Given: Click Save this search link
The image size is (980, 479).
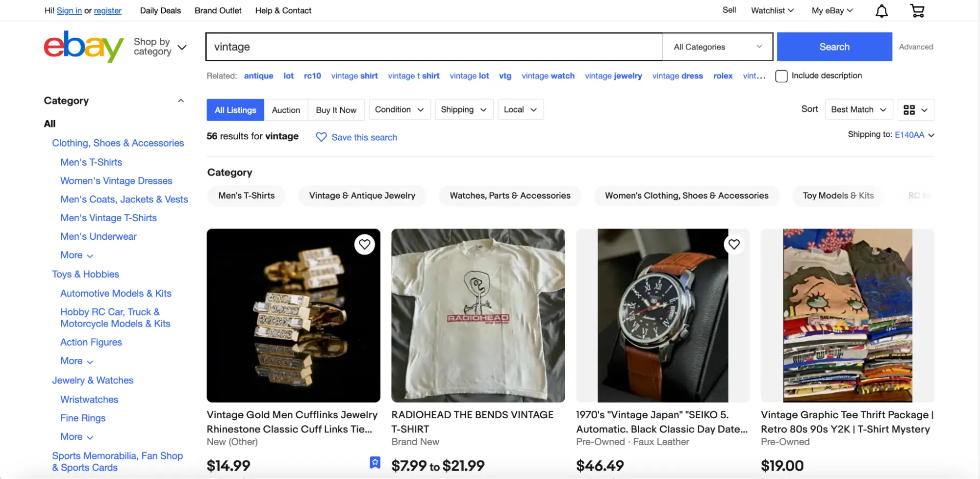Looking at the screenshot, I should [364, 137].
